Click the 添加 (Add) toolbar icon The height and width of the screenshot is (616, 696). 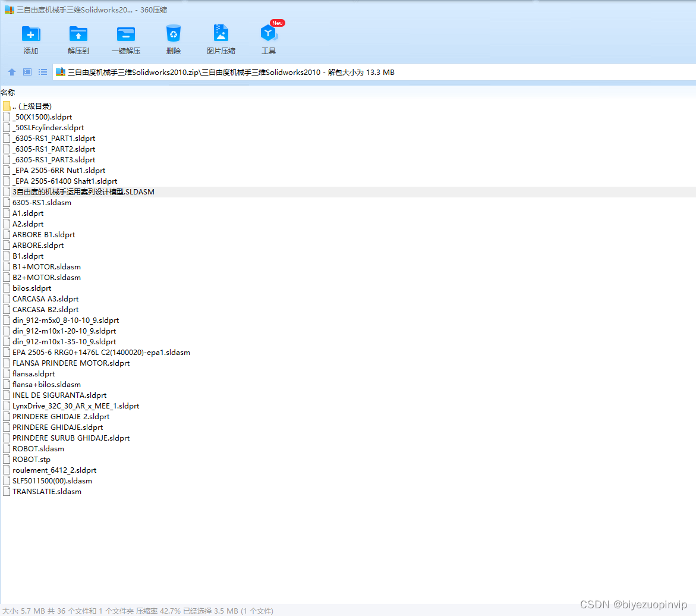[31, 34]
